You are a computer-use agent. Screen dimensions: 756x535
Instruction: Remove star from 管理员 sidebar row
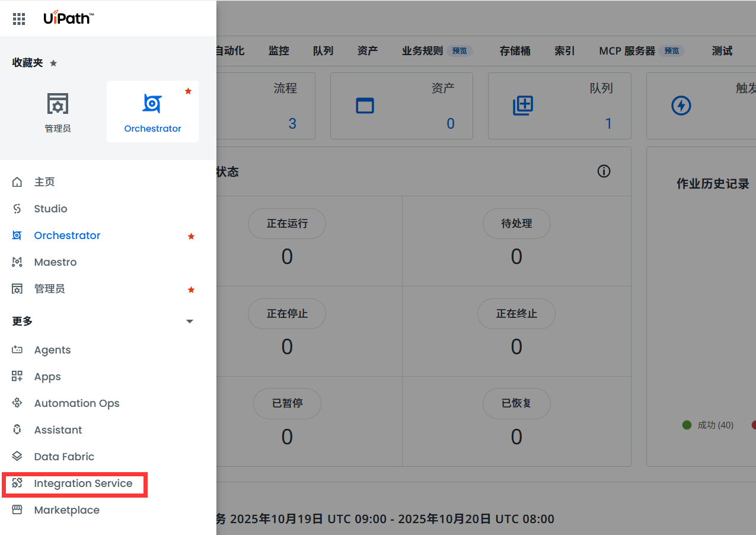[191, 289]
